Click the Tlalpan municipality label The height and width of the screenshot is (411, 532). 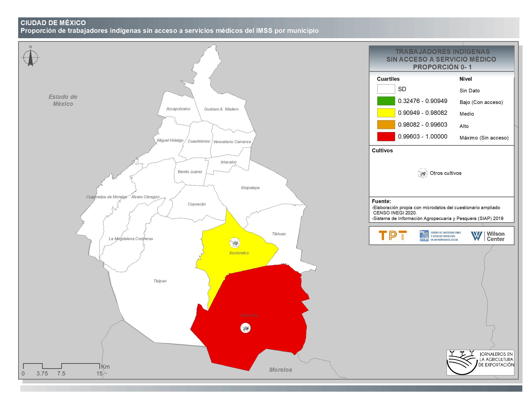coord(160,281)
